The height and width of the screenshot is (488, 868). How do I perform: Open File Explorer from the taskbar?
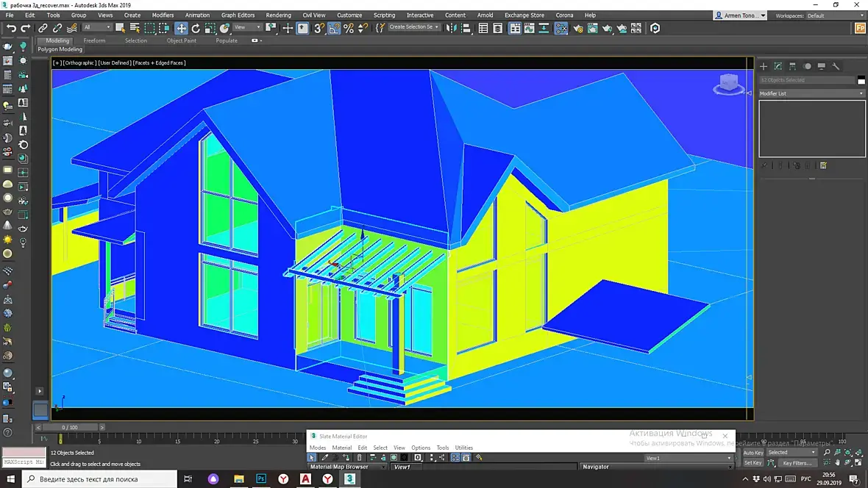pos(238,478)
